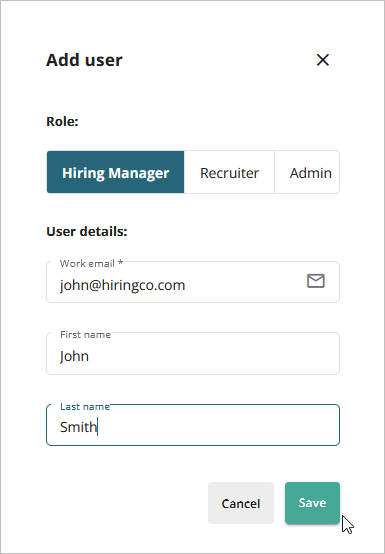Click the First name floating label

point(85,335)
